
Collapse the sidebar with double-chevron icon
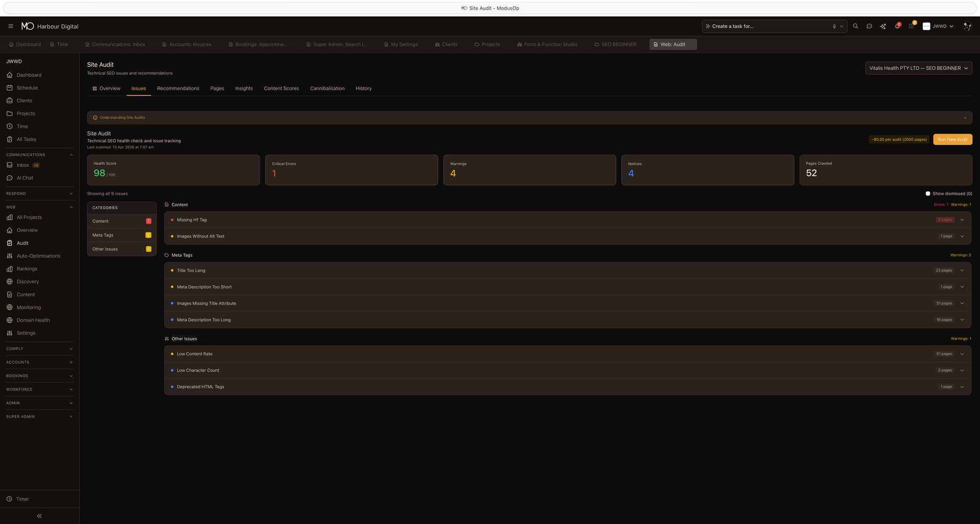[39, 516]
